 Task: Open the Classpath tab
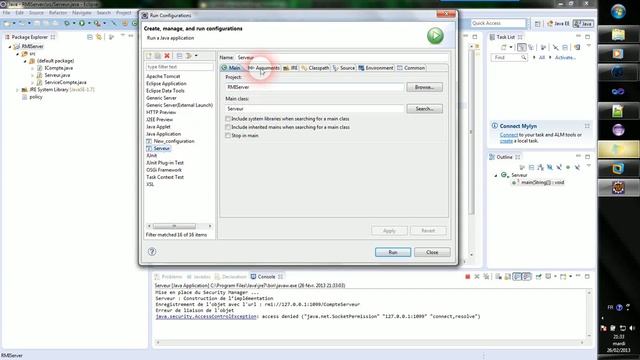pos(316,68)
